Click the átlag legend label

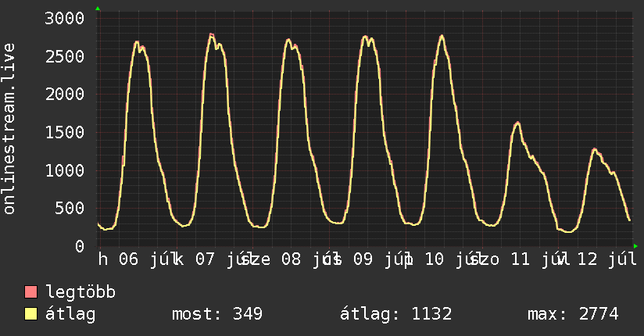coord(70,314)
